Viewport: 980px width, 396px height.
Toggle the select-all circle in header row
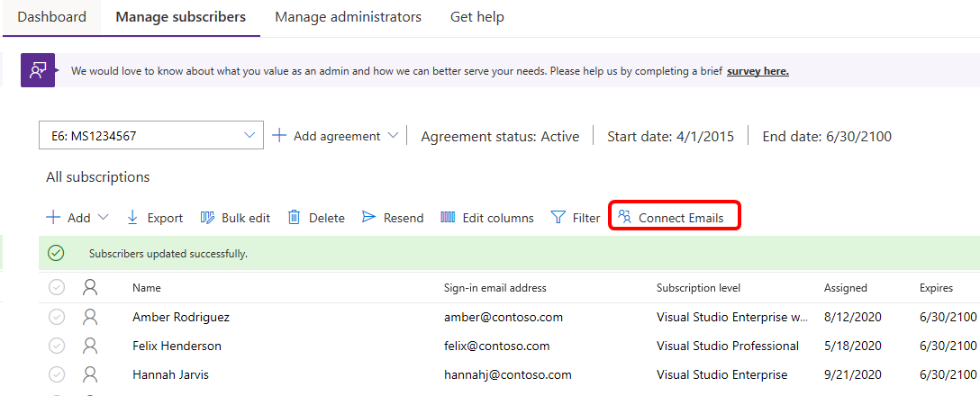pyautogui.click(x=57, y=287)
